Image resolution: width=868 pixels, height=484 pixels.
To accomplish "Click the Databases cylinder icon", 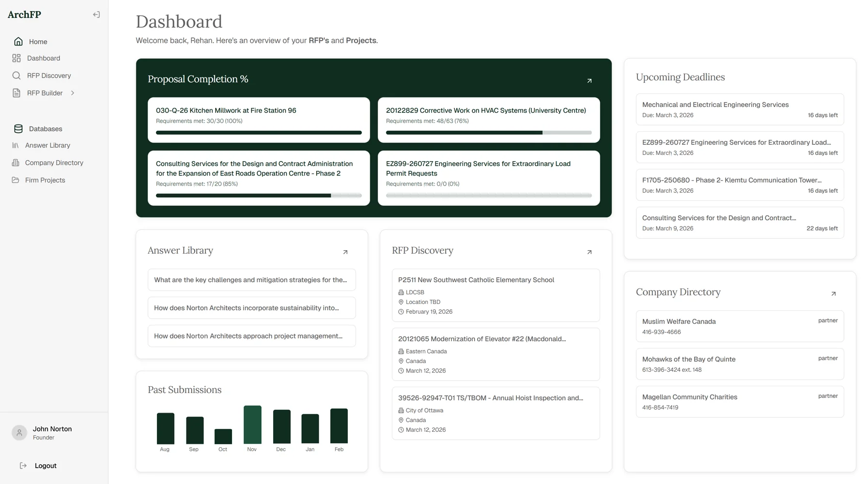I will pyautogui.click(x=18, y=129).
